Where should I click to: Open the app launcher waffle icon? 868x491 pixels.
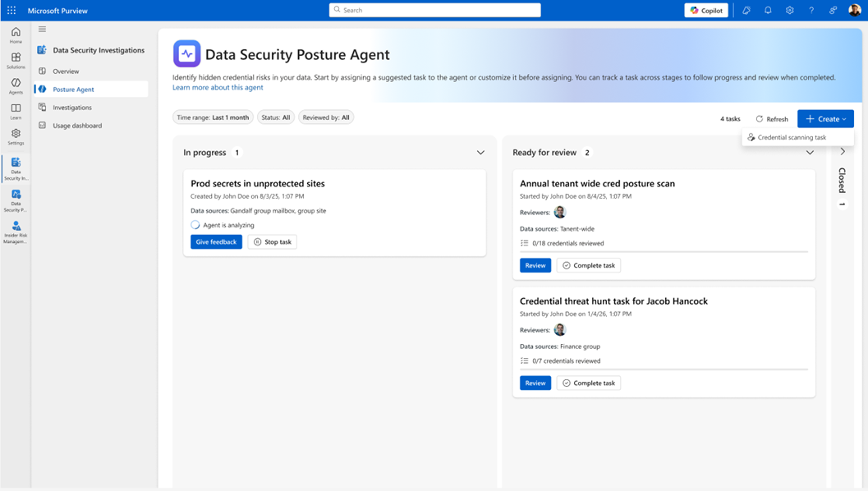click(11, 11)
